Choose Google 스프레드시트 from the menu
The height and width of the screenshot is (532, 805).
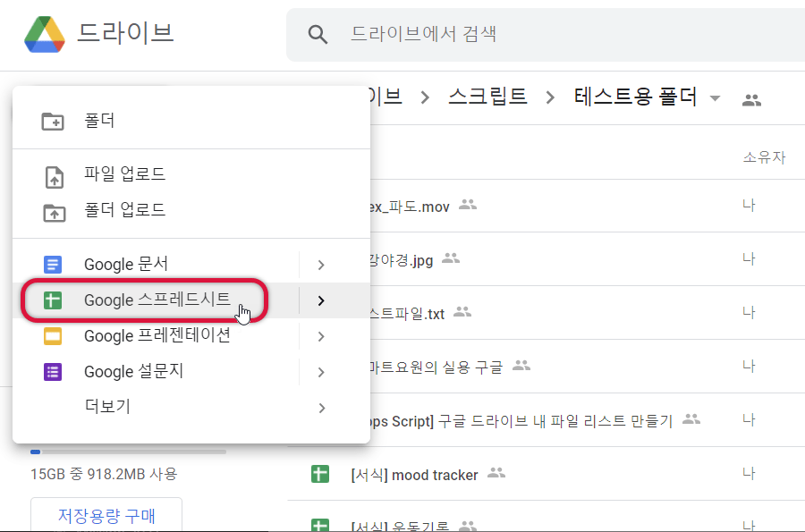(x=157, y=300)
